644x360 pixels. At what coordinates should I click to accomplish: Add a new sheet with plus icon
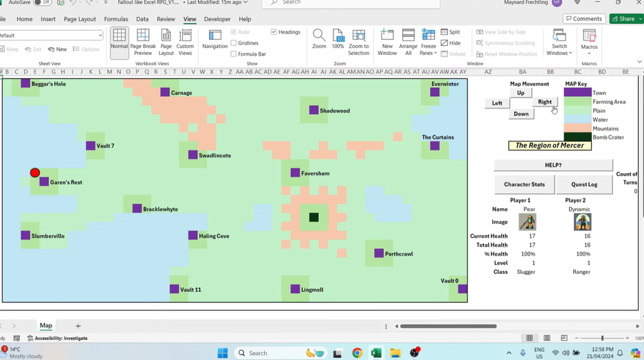point(78,326)
